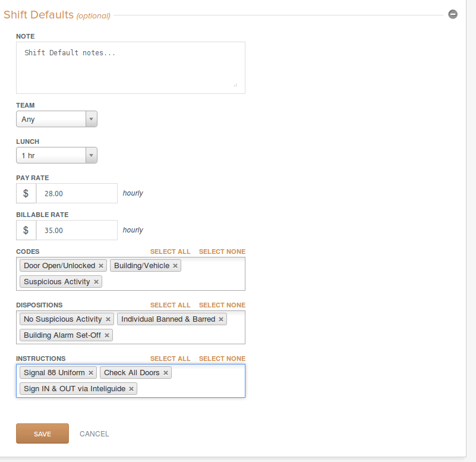Remove the Signal 88 Uniform instruction tag
This screenshot has height=462, width=476.
[x=91, y=373]
